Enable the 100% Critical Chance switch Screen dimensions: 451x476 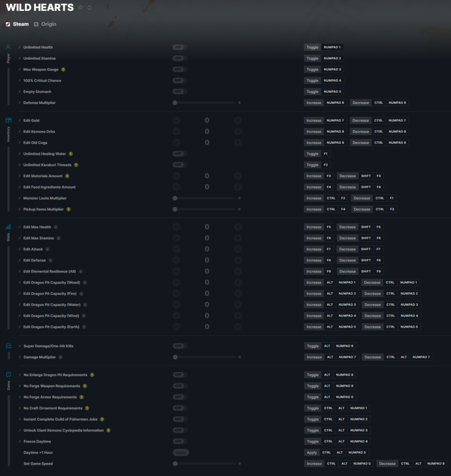pos(180,80)
